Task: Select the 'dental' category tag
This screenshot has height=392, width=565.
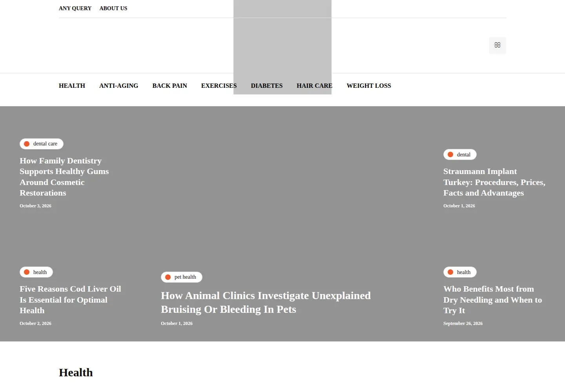Action: click(x=460, y=154)
